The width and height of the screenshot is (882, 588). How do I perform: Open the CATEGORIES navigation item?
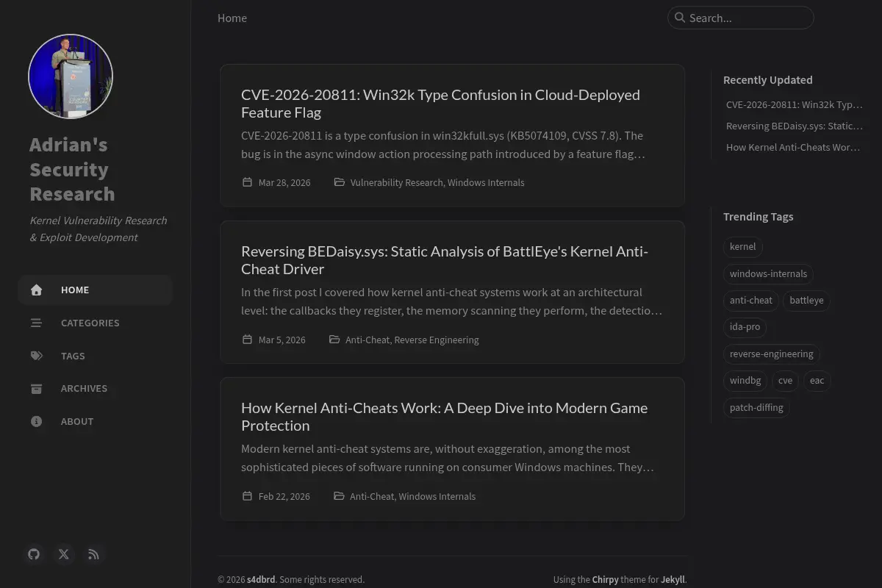tap(96, 323)
